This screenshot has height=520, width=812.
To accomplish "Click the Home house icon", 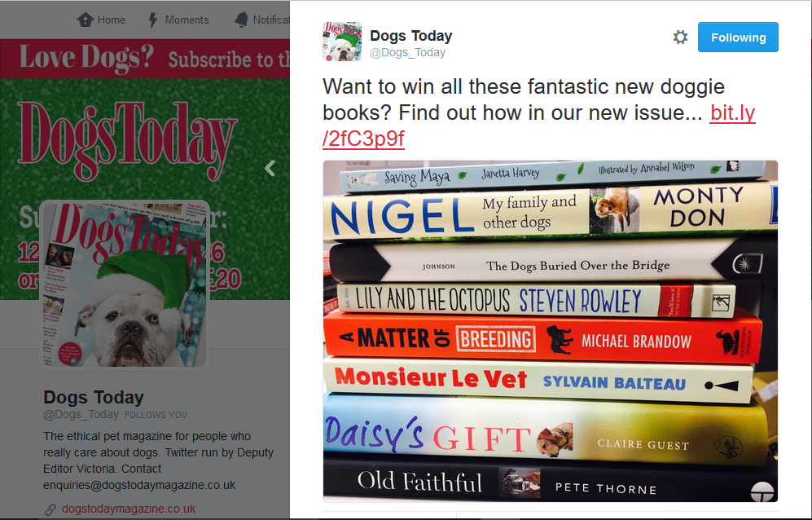I will pyautogui.click(x=85, y=20).
